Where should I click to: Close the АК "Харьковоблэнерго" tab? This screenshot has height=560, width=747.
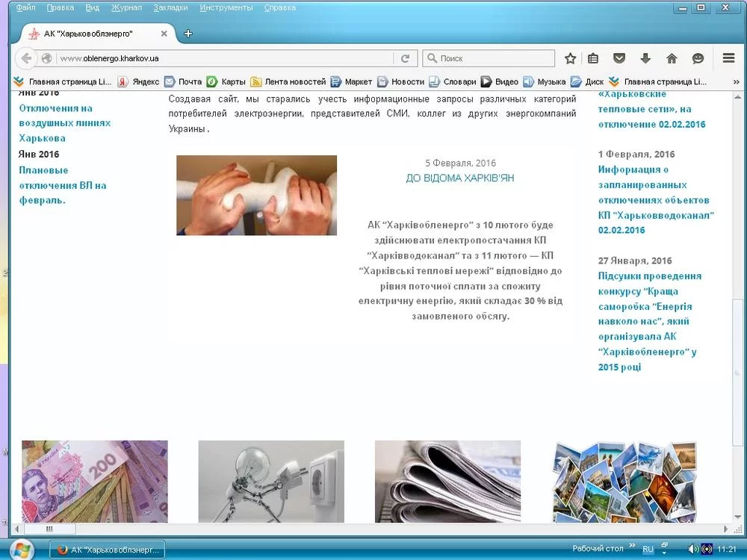(164, 34)
